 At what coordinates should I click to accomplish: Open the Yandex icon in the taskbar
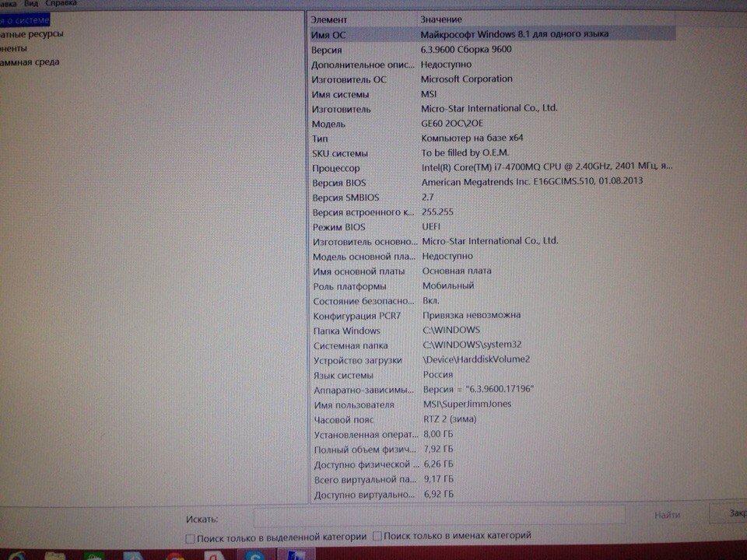212,556
